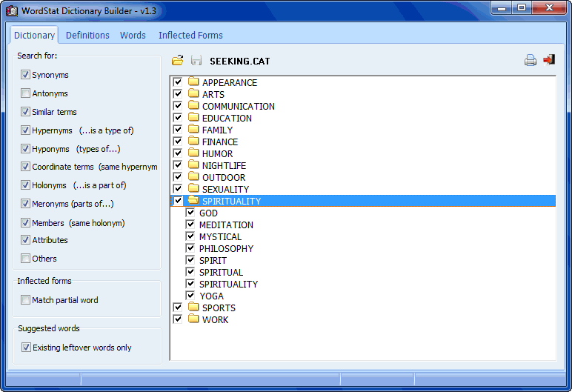Enable the Antonyms search option
The height and width of the screenshot is (392, 572).
[x=25, y=93]
